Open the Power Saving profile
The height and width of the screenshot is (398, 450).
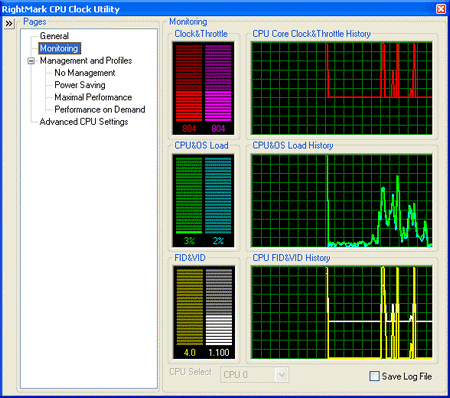pyautogui.click(x=80, y=85)
